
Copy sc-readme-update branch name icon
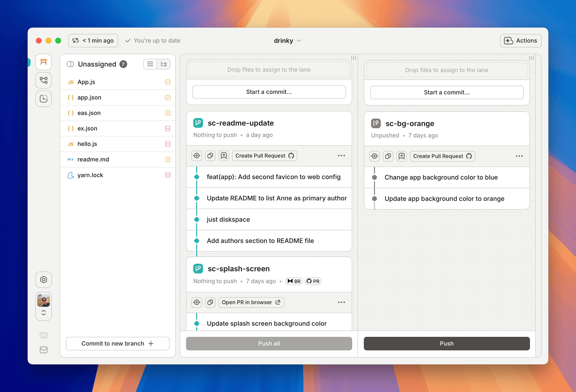[x=210, y=156]
